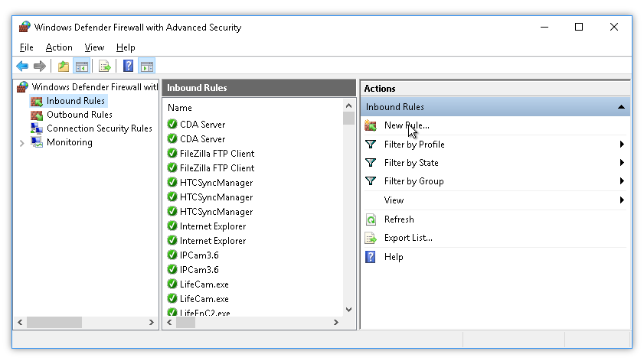Collapse the Inbound Rules actions section
The image size is (644, 364).
[621, 107]
